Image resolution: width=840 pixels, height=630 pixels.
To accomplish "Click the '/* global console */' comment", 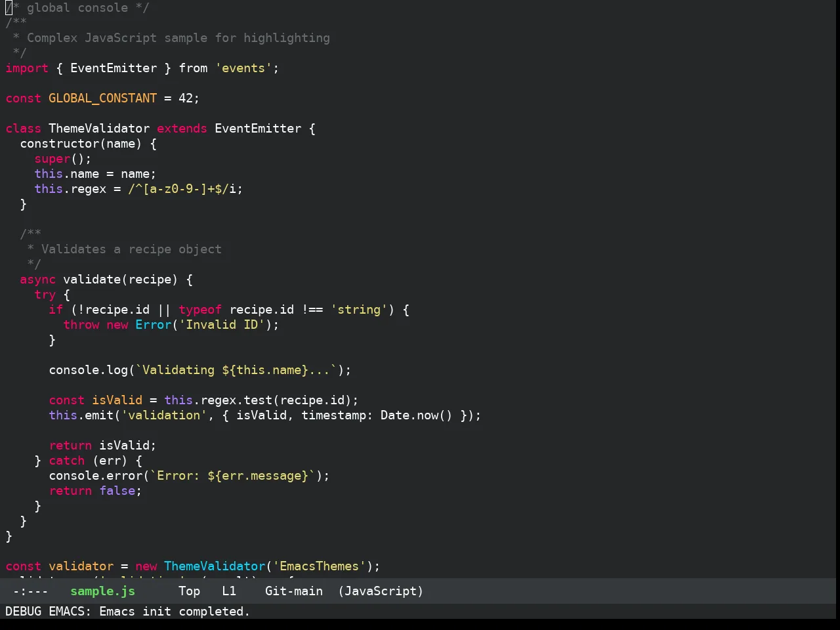I will (77, 8).
